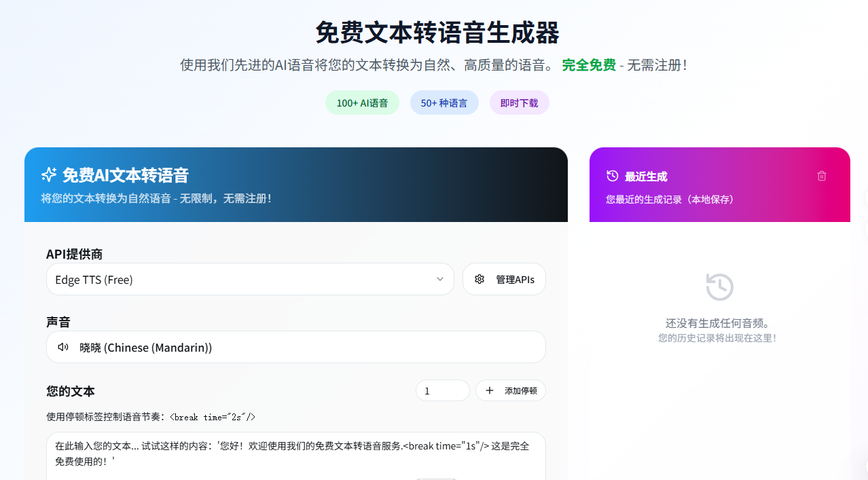Click 您最近的生成记录(本地保存) subtitle
The height and width of the screenshot is (480, 868).
click(670, 200)
